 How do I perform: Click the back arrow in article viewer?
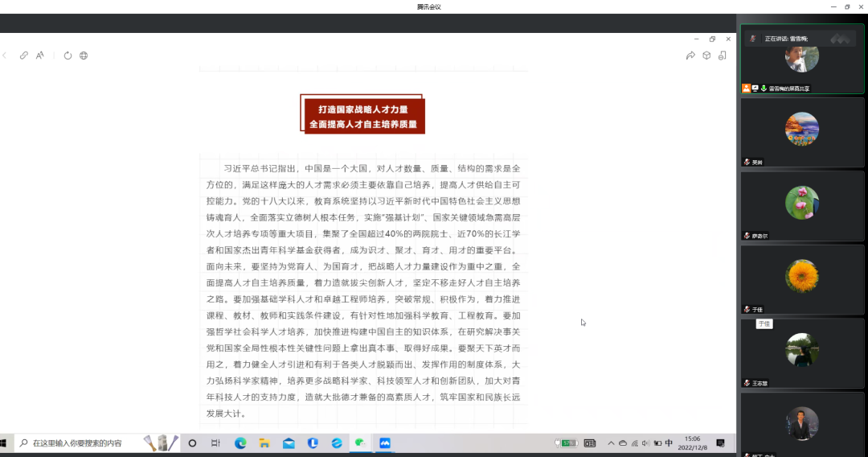(x=5, y=56)
